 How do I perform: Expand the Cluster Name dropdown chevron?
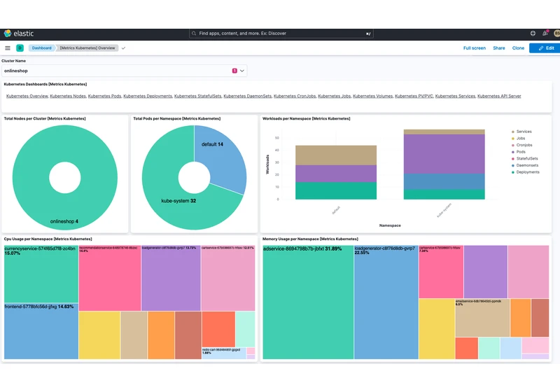point(242,71)
